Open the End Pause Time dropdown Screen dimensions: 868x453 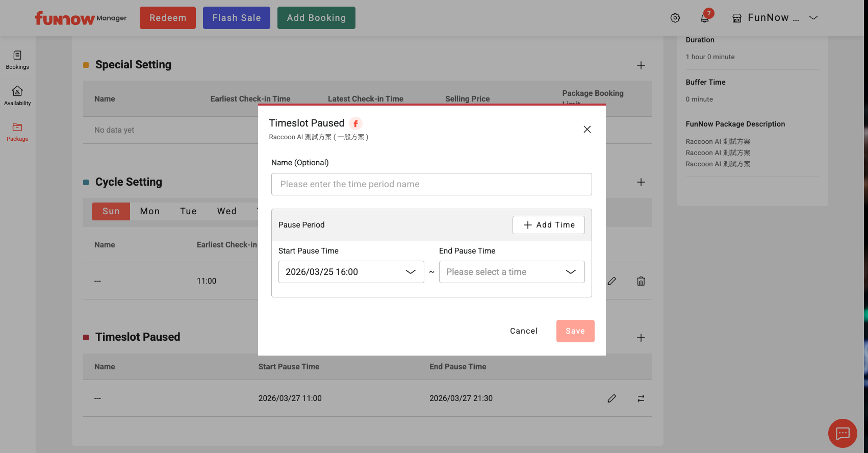pyautogui.click(x=512, y=272)
